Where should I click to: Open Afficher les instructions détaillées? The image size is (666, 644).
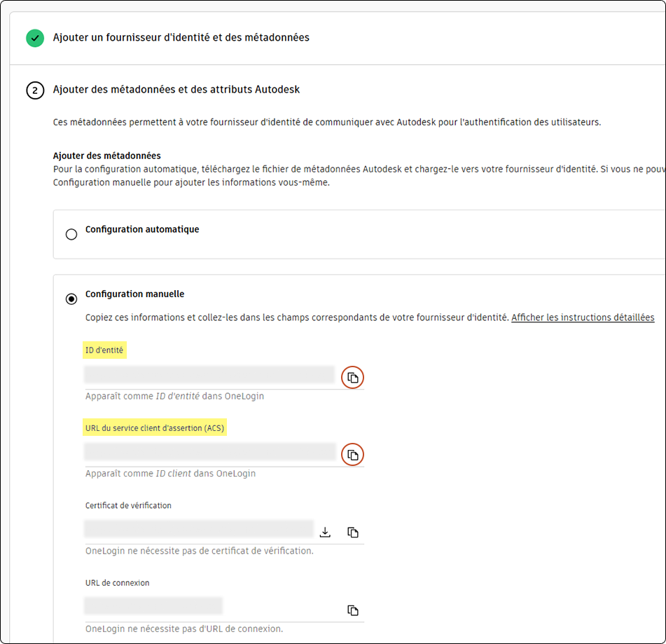pyautogui.click(x=582, y=317)
